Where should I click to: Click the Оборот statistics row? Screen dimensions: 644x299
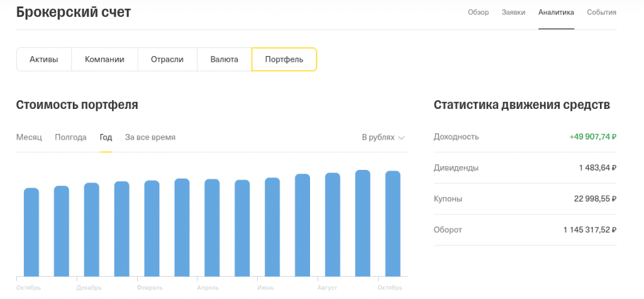coord(525,230)
